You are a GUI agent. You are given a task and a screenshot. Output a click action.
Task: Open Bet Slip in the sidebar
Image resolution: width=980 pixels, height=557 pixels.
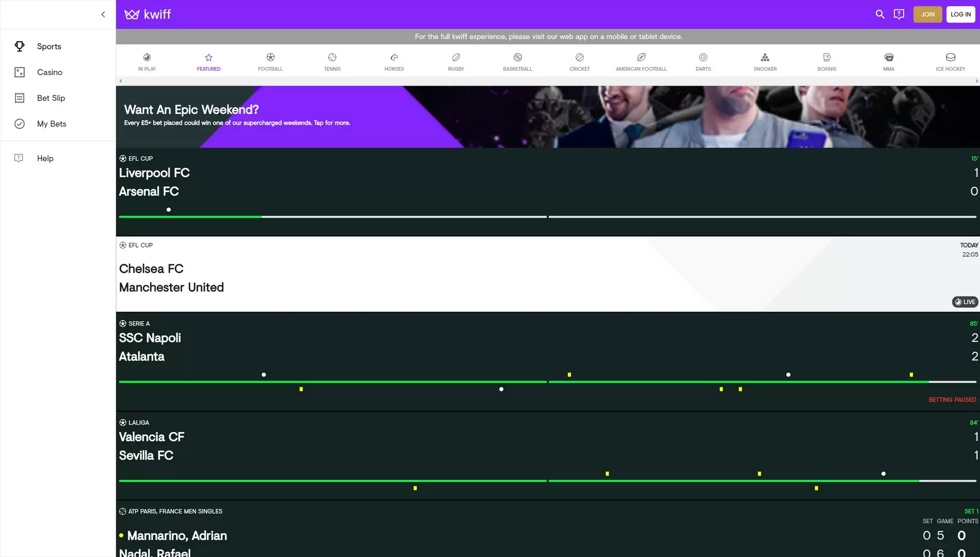click(x=58, y=98)
